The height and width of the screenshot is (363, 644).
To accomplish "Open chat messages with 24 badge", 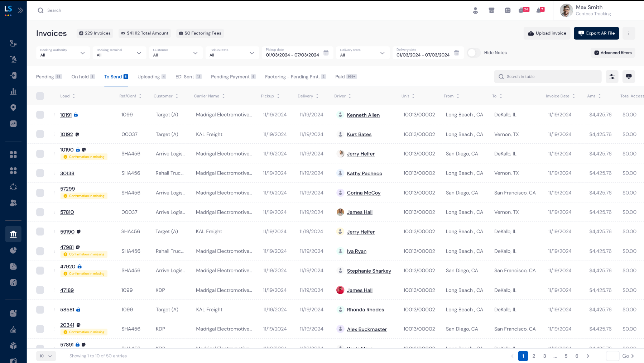I will pos(523,10).
